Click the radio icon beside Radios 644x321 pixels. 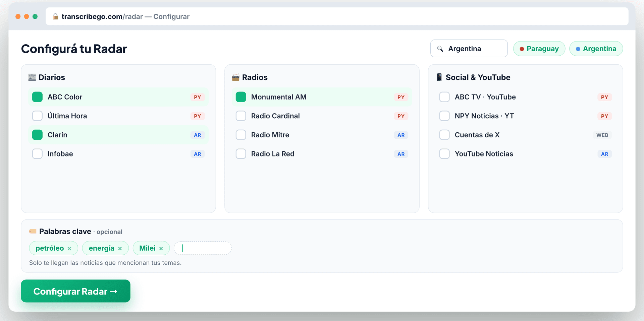point(236,78)
